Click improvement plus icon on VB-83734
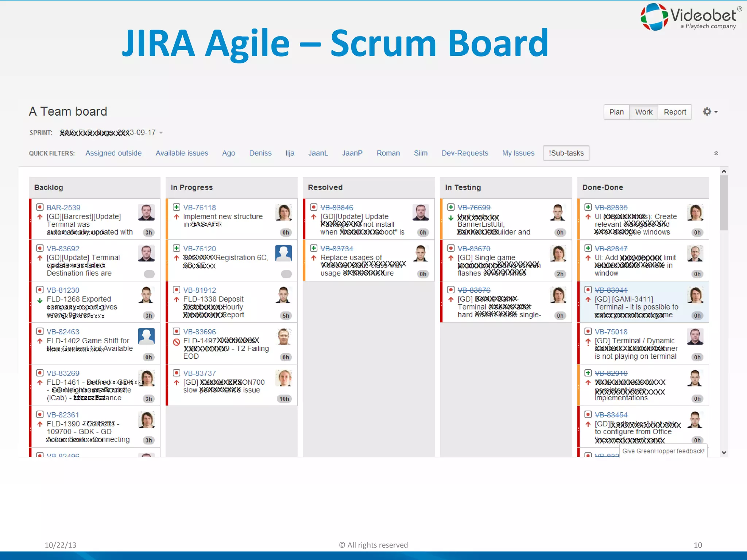The width and height of the screenshot is (747, 560). [x=314, y=248]
